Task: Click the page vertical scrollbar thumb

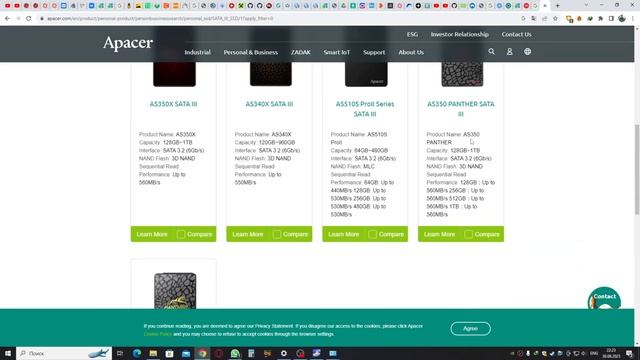Action: 637,169
